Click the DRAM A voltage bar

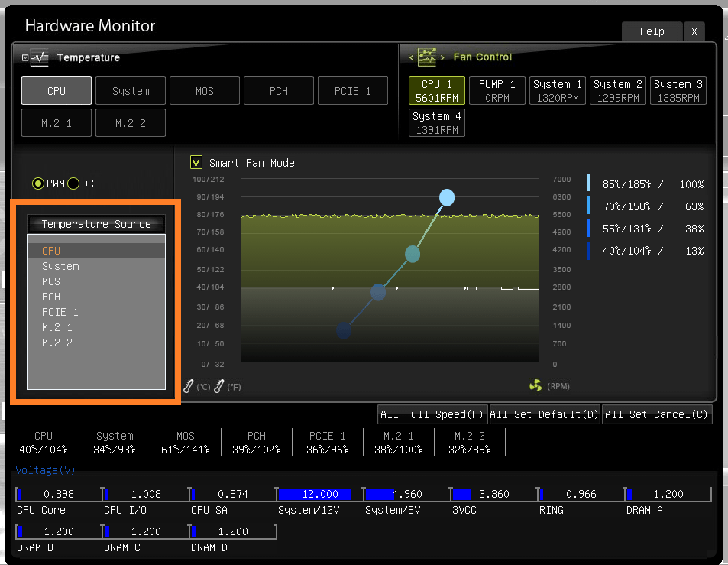(667, 494)
